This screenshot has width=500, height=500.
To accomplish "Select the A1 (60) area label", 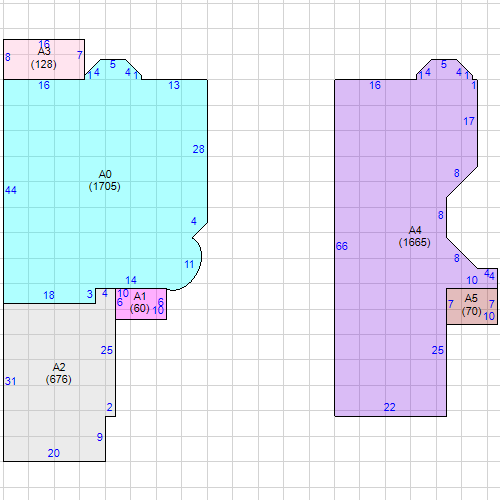I will point(140,302).
